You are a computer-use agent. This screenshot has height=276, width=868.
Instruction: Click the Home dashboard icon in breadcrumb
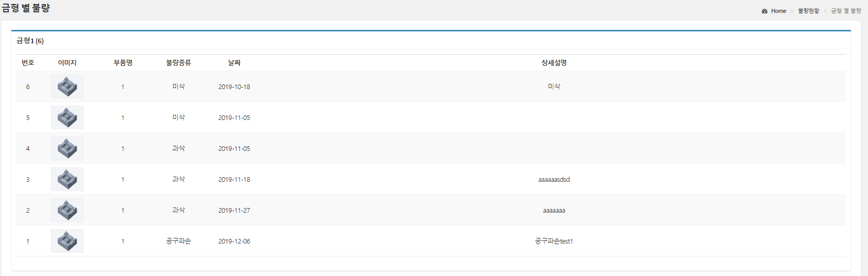(x=764, y=11)
